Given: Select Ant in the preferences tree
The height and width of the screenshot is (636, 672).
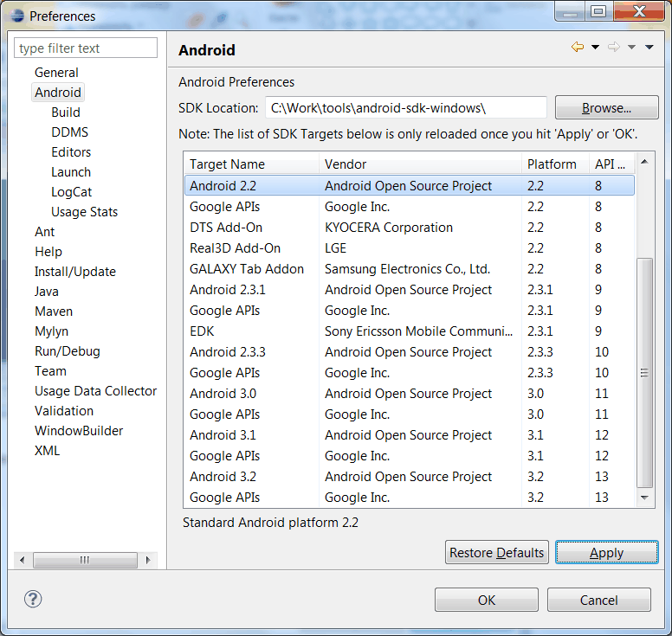Looking at the screenshot, I should pyautogui.click(x=44, y=232).
